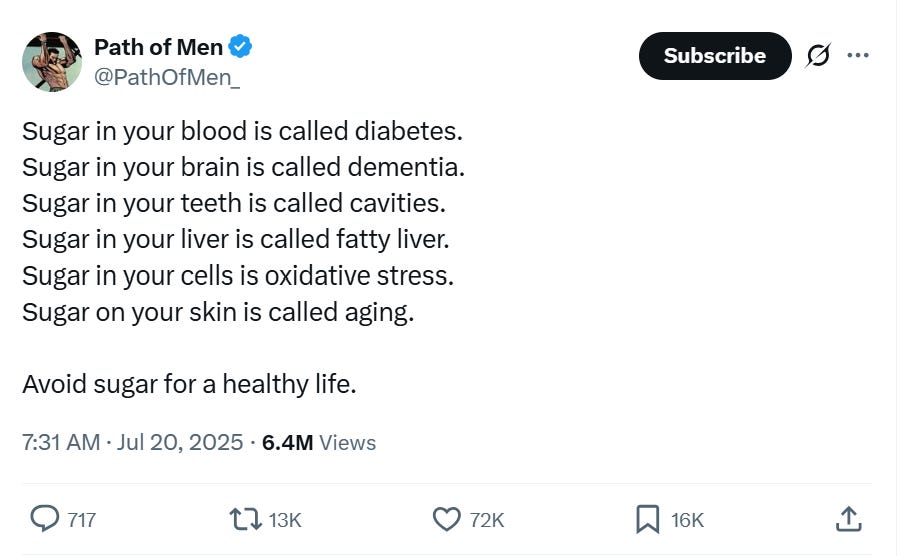Open the share upload icon
This screenshot has height=556, width=900.
click(x=848, y=518)
